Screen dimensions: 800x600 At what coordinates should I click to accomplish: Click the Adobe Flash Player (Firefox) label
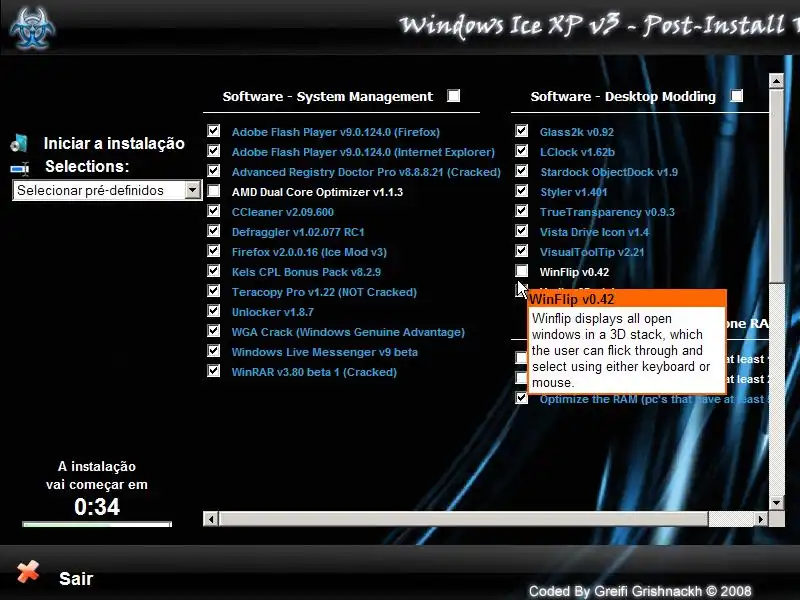click(x=336, y=132)
